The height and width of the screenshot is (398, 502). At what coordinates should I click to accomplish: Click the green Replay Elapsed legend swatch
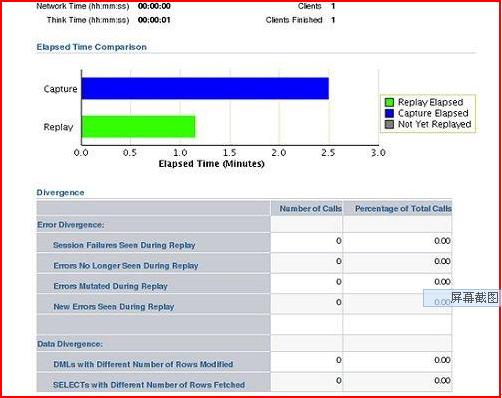click(389, 102)
